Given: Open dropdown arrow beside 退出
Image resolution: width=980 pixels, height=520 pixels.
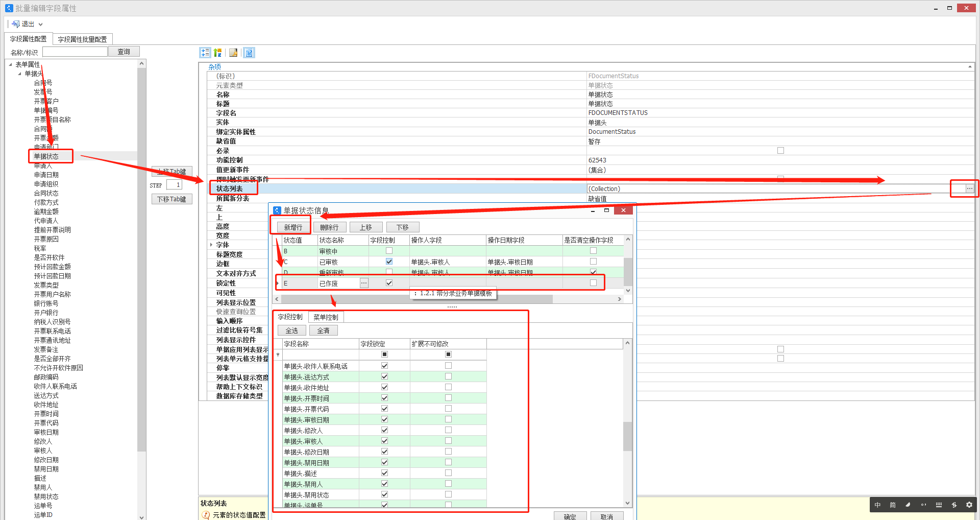Looking at the screenshot, I should [x=40, y=23].
